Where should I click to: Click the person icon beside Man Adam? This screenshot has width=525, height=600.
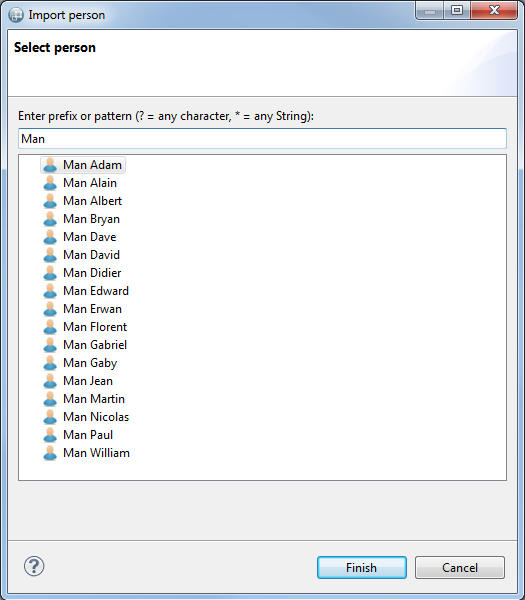click(50, 165)
